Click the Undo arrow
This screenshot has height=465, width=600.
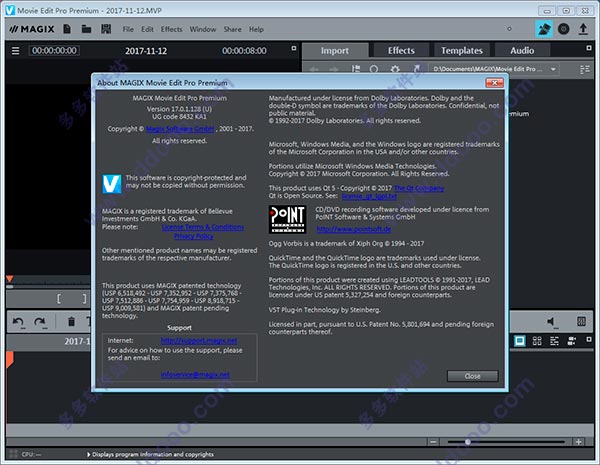pos(18,322)
